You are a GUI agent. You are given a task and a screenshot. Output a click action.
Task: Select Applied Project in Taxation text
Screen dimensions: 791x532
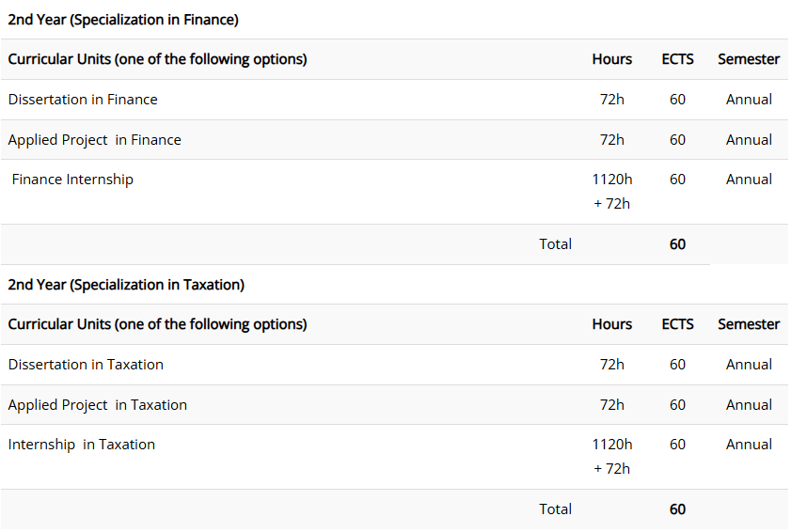(x=98, y=405)
